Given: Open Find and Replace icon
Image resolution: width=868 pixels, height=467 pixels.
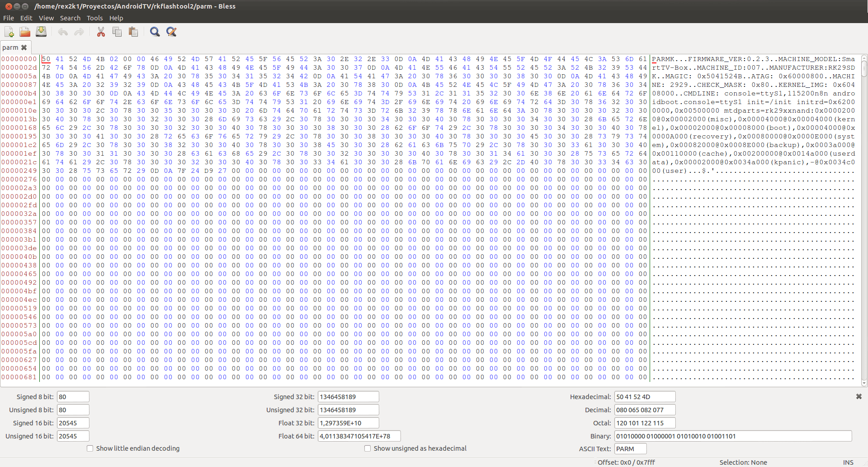Looking at the screenshot, I should (171, 32).
